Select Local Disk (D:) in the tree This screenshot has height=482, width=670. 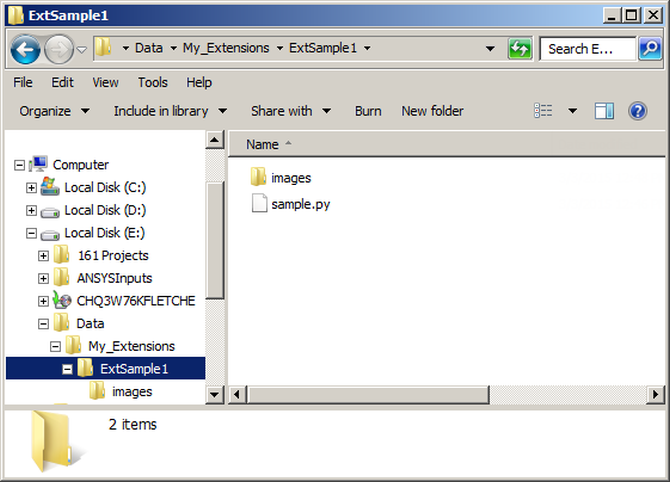click(105, 210)
